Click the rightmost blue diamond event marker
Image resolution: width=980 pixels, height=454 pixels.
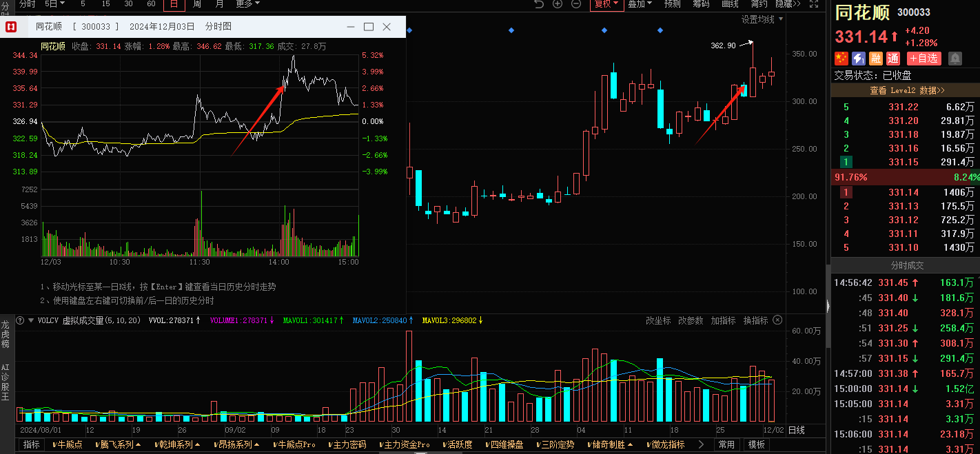click(x=660, y=30)
